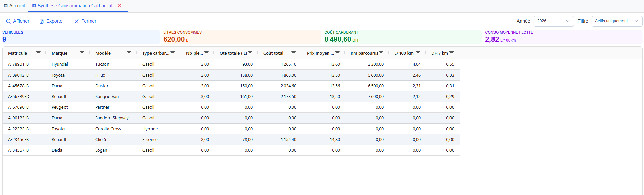Close the Synthèse Consommation Carburant tab
The image size is (644, 195).
pos(119,6)
